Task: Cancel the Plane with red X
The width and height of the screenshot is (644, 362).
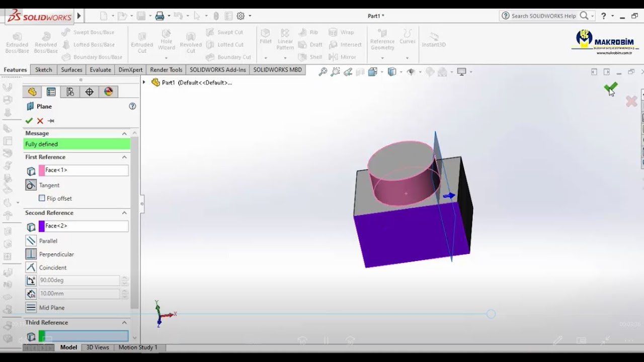Action: coord(40,121)
